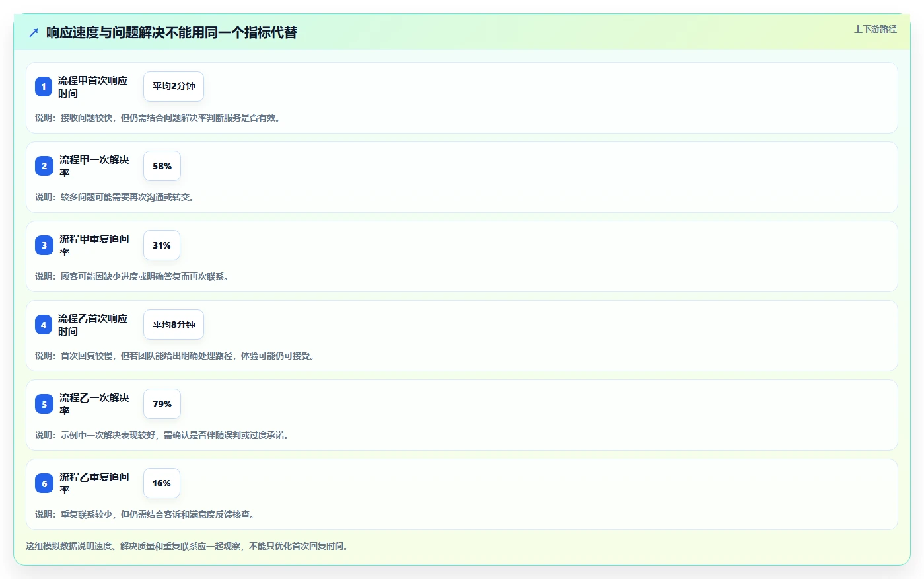Image resolution: width=924 pixels, height=579 pixels.
Task: Click the arrow icon beside the panel title
Action: tap(34, 32)
